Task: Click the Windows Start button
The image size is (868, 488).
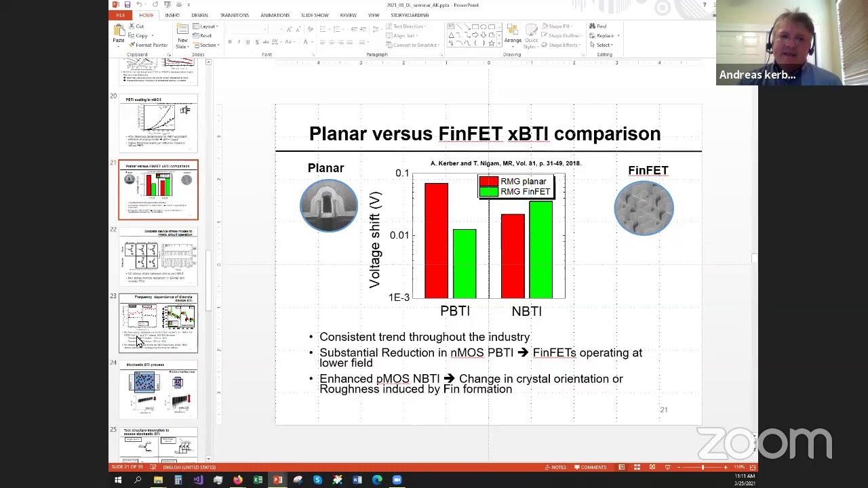Action: pos(118,480)
